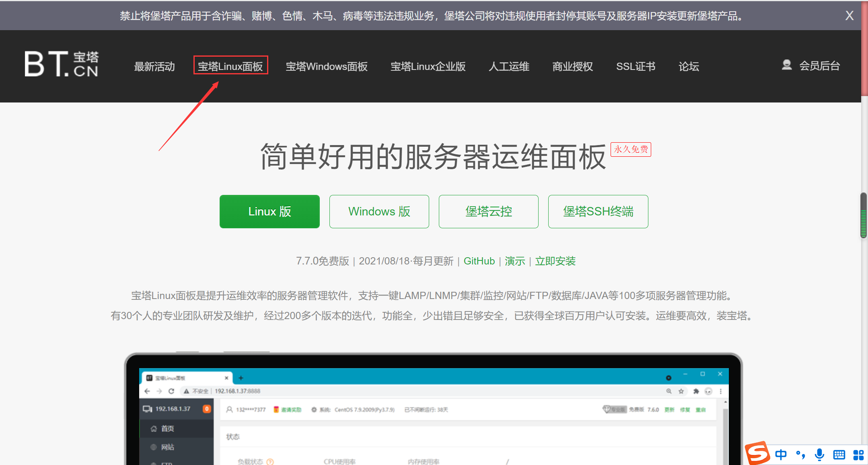Toggle Sogou punctuation mode icon
868x465 pixels.
pos(800,455)
